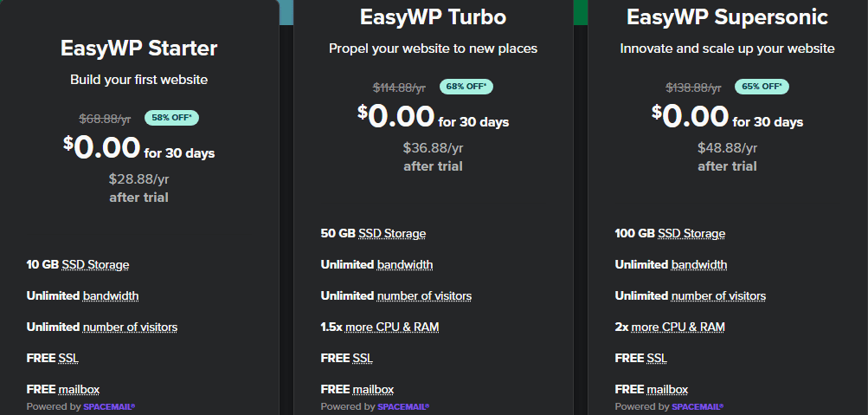Click the EasyWP Starter plan title

coord(139,49)
